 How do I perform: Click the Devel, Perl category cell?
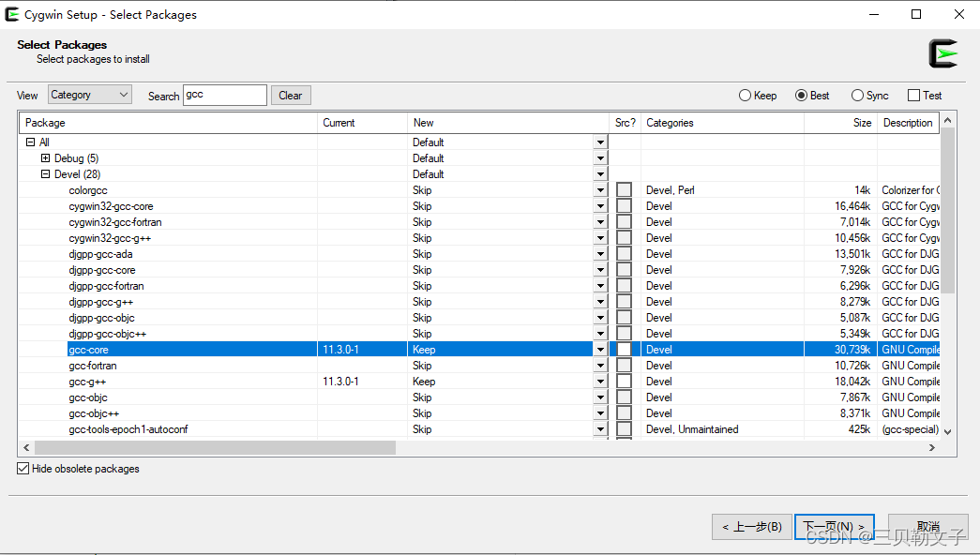pyautogui.click(x=670, y=190)
